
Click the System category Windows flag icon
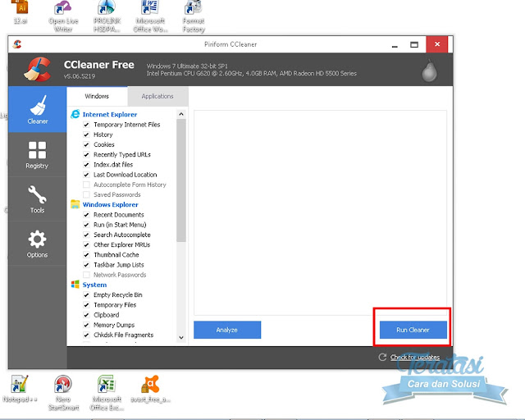tap(75, 285)
